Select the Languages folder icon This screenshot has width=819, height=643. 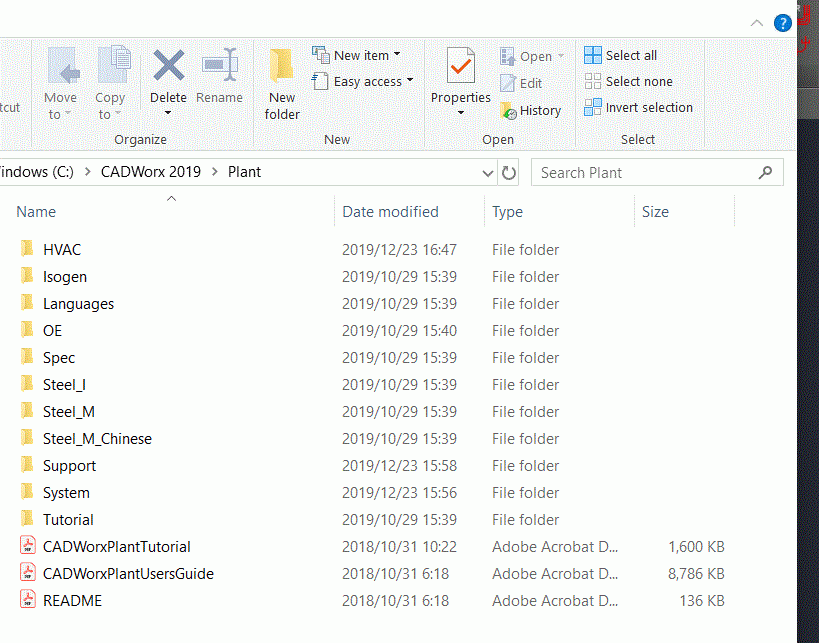[x=27, y=303]
